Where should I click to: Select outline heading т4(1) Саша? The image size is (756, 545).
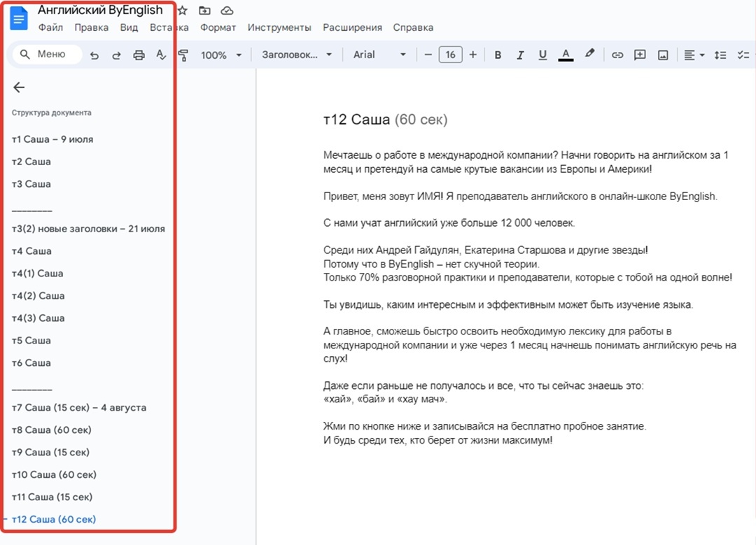point(38,274)
